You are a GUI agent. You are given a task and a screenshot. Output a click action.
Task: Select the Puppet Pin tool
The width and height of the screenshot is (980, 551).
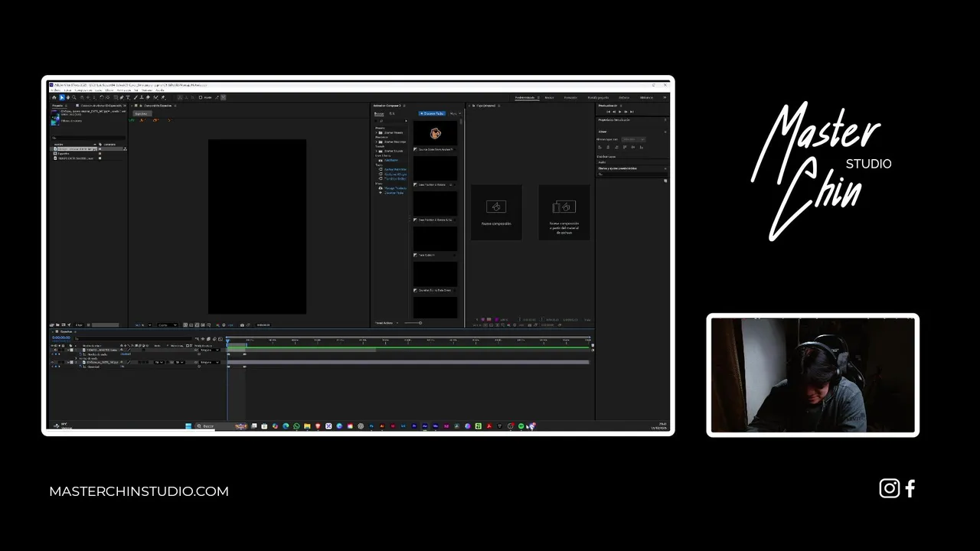pos(163,97)
